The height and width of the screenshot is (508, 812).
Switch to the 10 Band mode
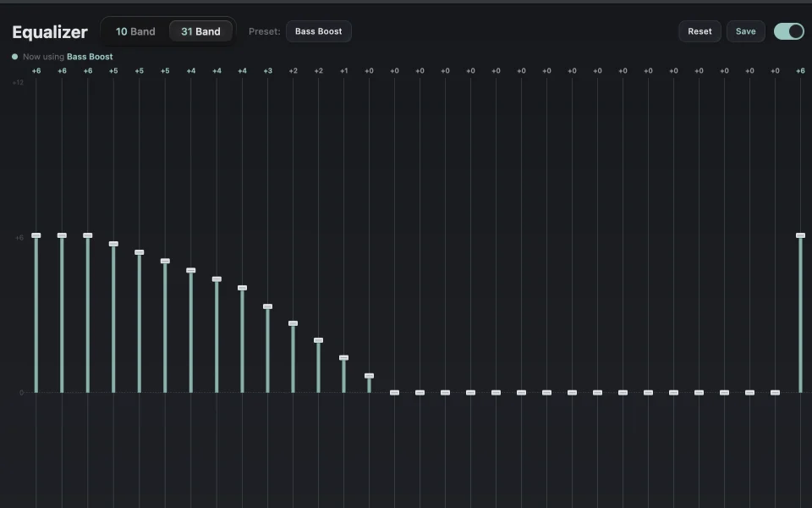pos(135,31)
